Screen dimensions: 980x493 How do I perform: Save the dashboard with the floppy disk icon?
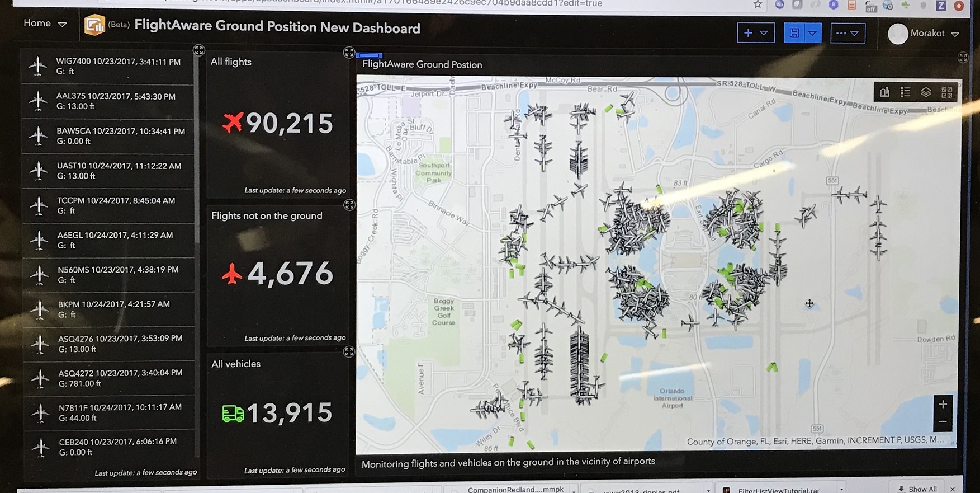(794, 34)
